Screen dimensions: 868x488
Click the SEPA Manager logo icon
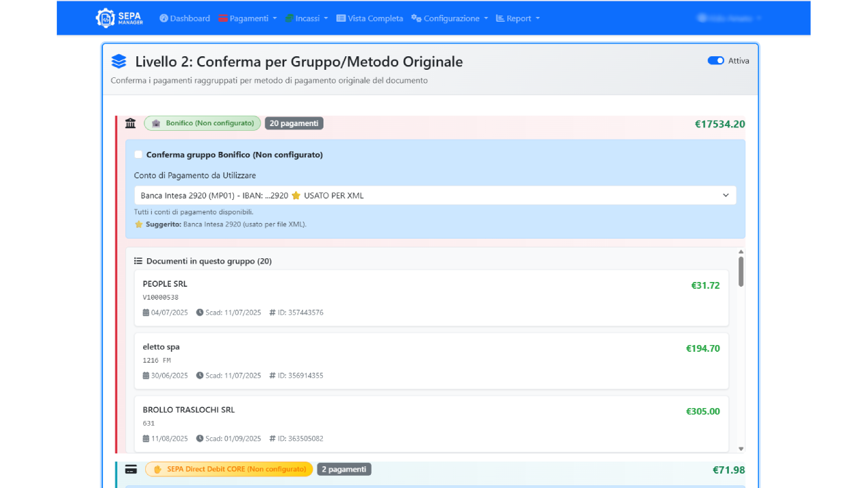(106, 18)
